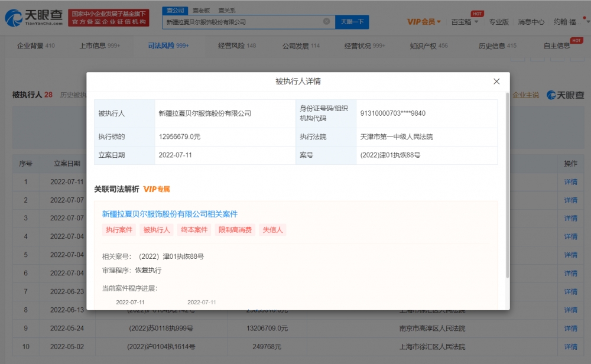The image size is (591, 364).
Task: Open 详情 for row 6
Action: click(x=571, y=273)
